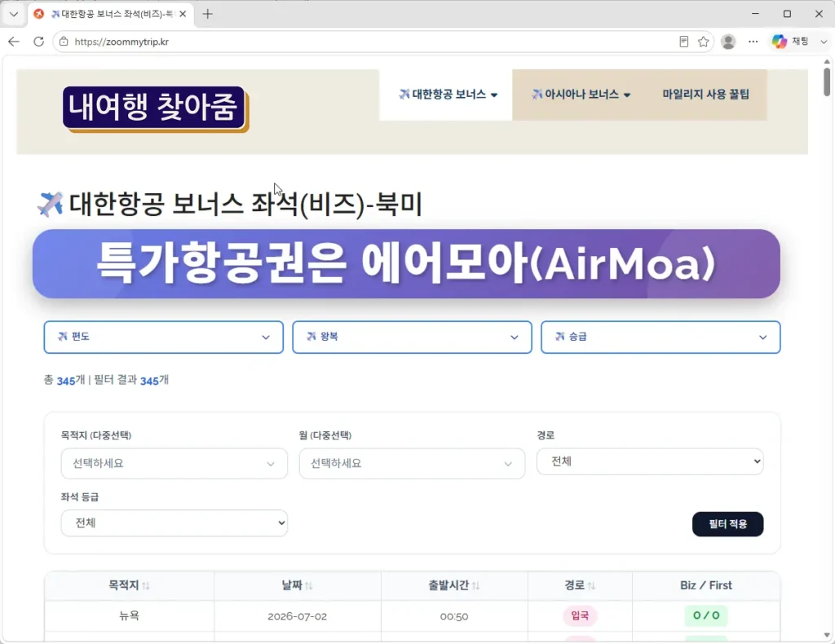Expand the 왕복 dropdown
Viewport: 835px width, 644px height.
click(412, 337)
